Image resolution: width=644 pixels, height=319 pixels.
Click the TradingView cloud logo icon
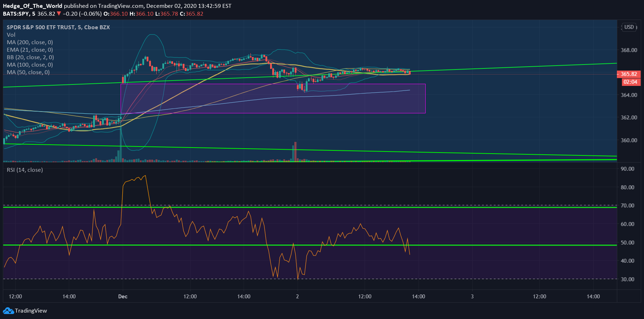(8, 311)
